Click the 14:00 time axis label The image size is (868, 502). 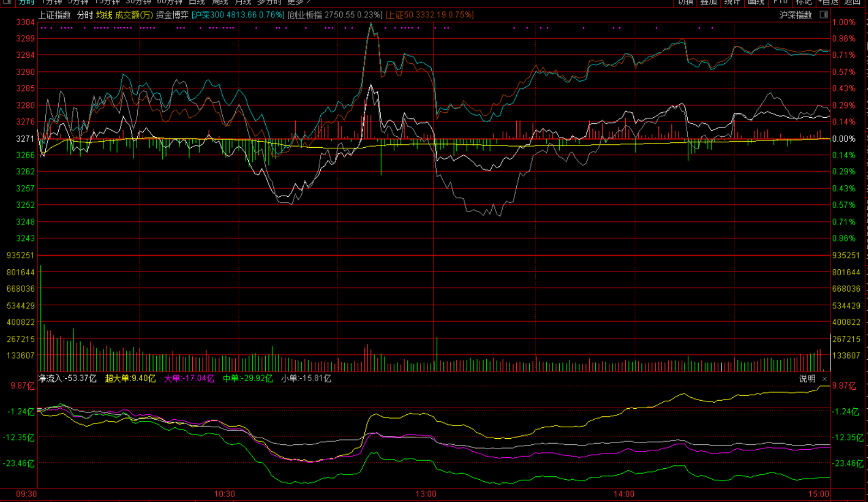[x=624, y=494]
